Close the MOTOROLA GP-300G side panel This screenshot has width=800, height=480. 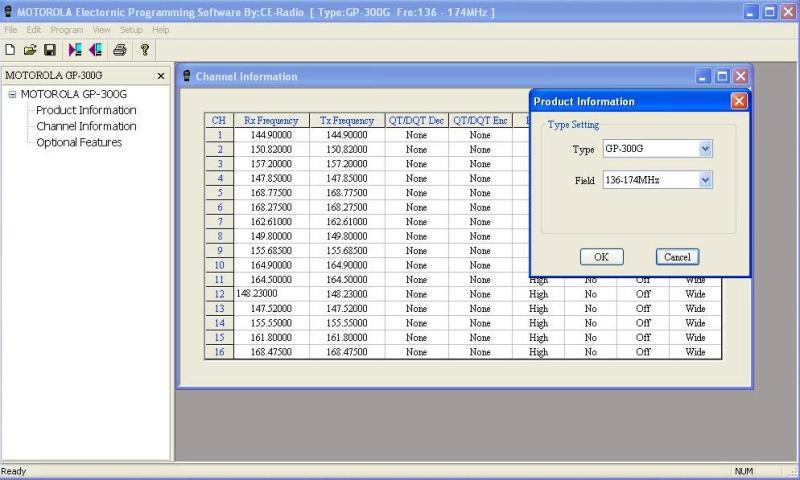click(161, 76)
